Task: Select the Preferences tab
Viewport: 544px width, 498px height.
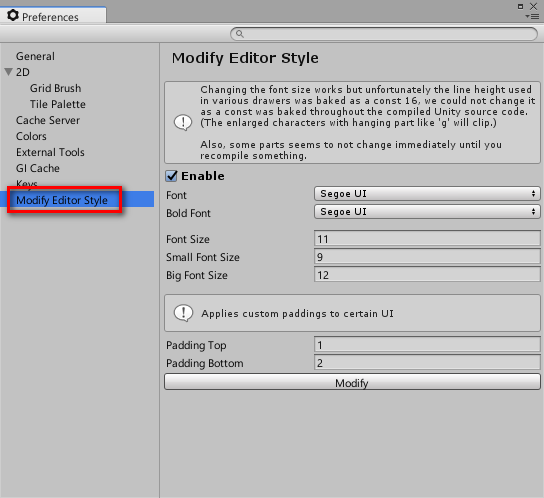Action: [53, 15]
